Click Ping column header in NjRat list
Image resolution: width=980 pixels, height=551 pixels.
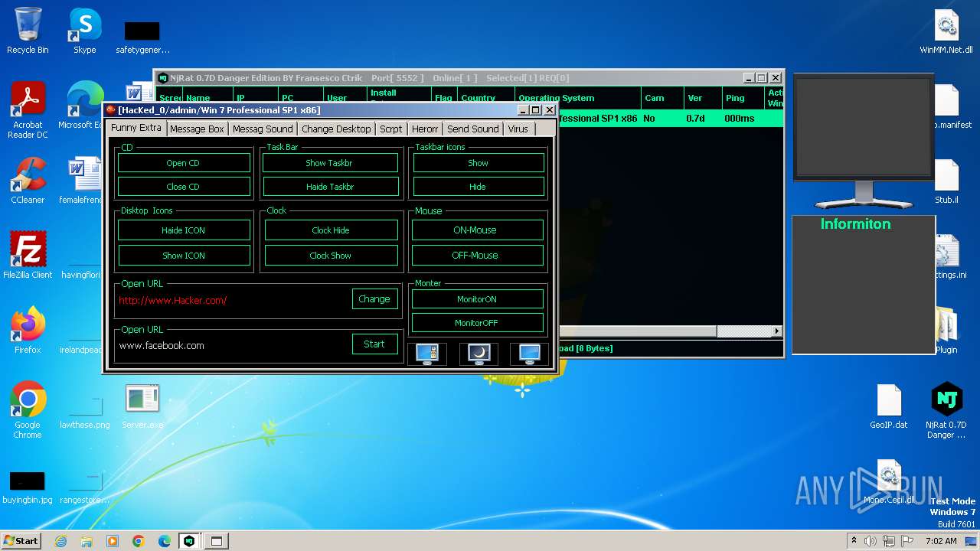pyautogui.click(x=743, y=98)
